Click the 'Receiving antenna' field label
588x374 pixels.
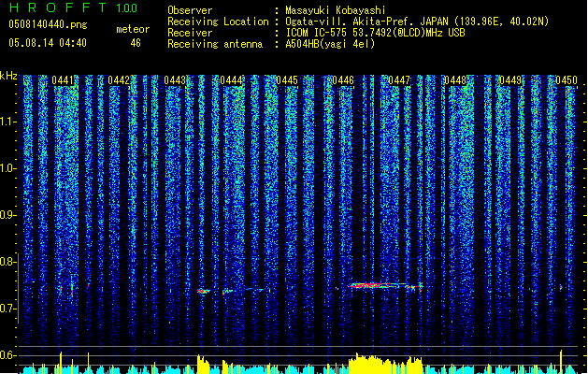coord(215,44)
